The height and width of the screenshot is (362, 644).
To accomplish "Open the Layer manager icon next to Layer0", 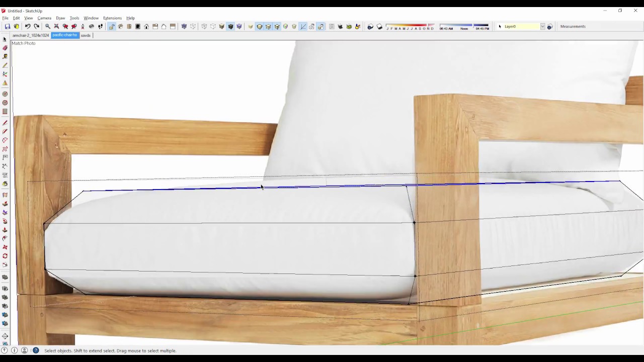I will (x=550, y=27).
